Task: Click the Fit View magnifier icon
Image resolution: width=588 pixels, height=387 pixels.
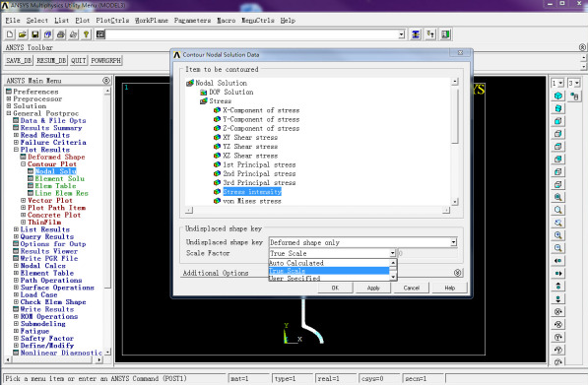Action: [x=558, y=197]
